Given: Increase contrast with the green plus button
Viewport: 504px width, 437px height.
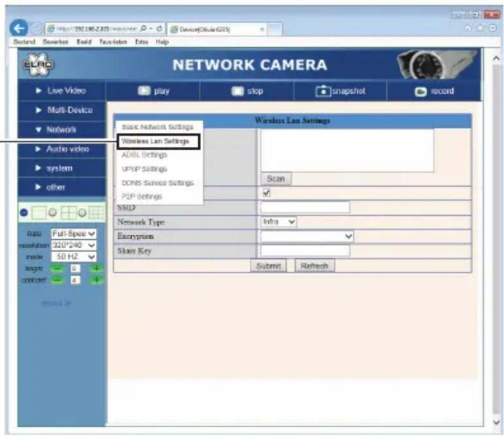Looking at the screenshot, I should 97,280.
